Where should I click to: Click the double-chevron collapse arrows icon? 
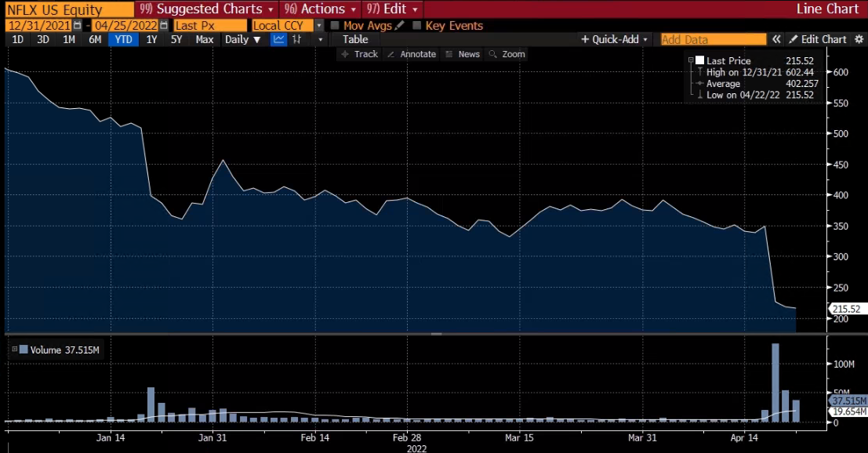coord(776,39)
